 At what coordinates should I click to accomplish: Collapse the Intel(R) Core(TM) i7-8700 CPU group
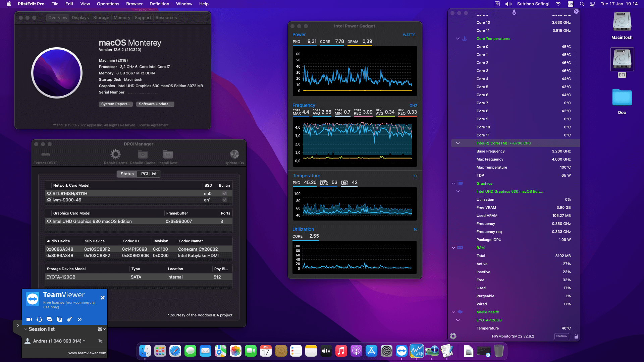(458, 143)
